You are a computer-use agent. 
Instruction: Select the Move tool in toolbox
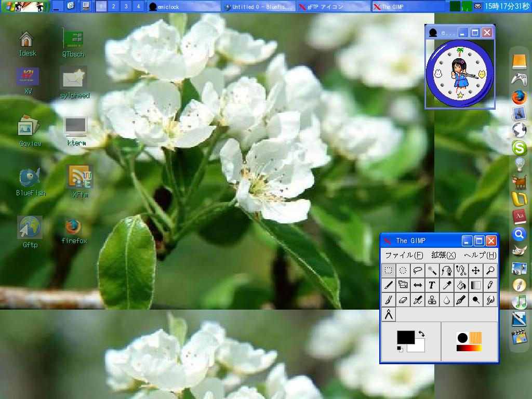click(475, 270)
